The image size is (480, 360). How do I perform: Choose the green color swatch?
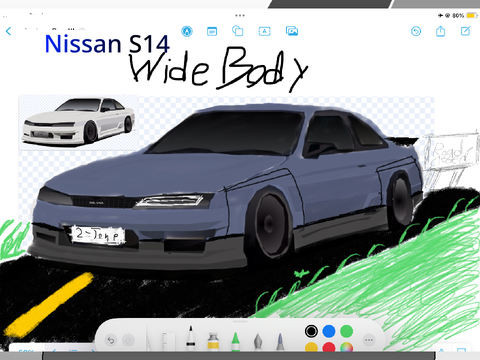(347, 331)
